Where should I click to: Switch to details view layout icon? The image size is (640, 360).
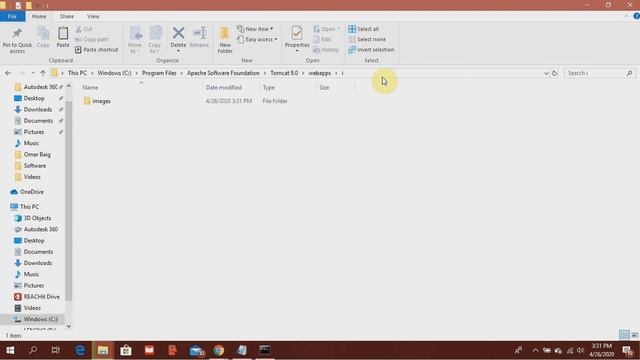tap(624, 335)
